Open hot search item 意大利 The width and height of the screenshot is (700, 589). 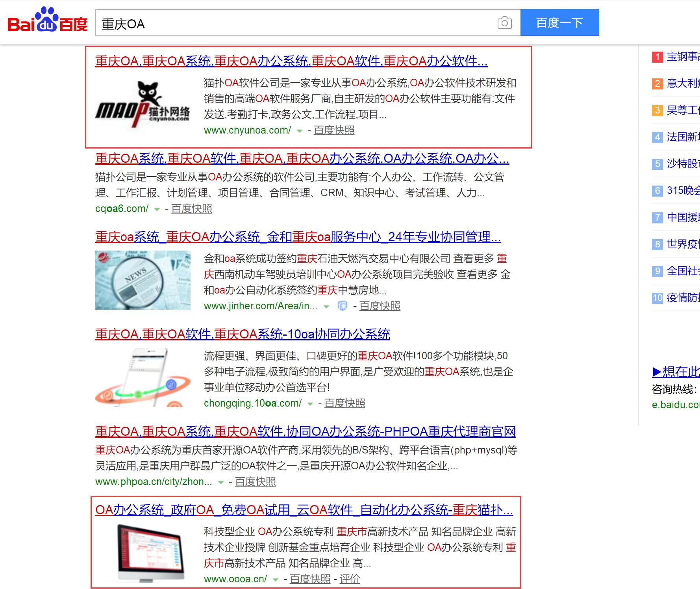point(683,84)
